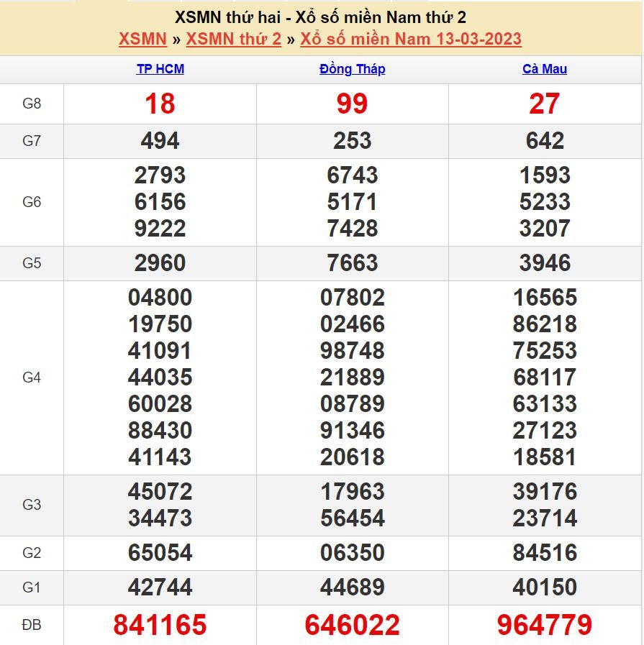
Task: Select the ĐB jackpot number 964779
Action: click(x=545, y=625)
